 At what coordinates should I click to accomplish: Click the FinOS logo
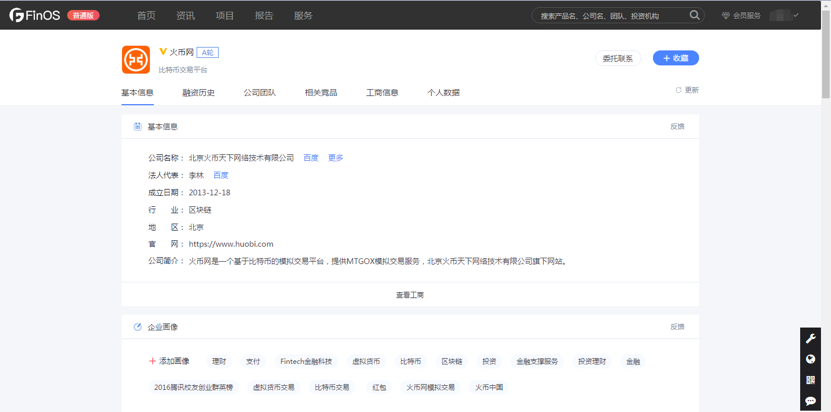34,15
